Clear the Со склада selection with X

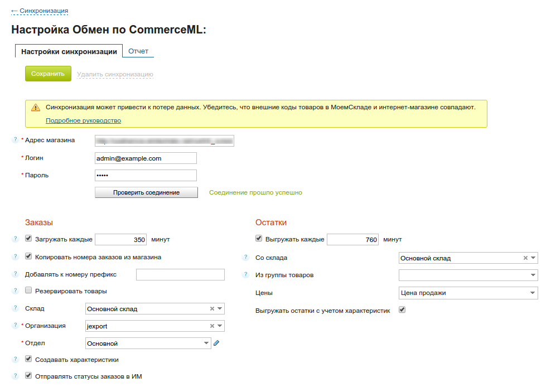pyautogui.click(x=525, y=258)
